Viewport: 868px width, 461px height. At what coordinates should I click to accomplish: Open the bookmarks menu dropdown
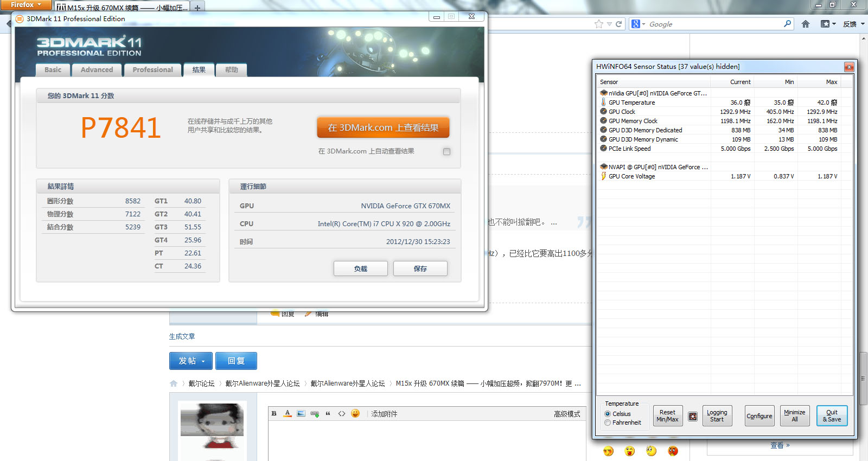828,24
